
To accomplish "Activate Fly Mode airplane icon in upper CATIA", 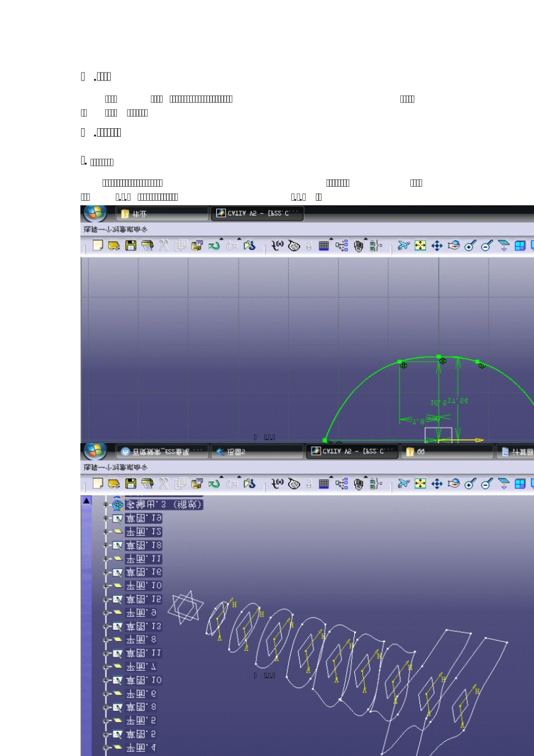I will click(404, 245).
